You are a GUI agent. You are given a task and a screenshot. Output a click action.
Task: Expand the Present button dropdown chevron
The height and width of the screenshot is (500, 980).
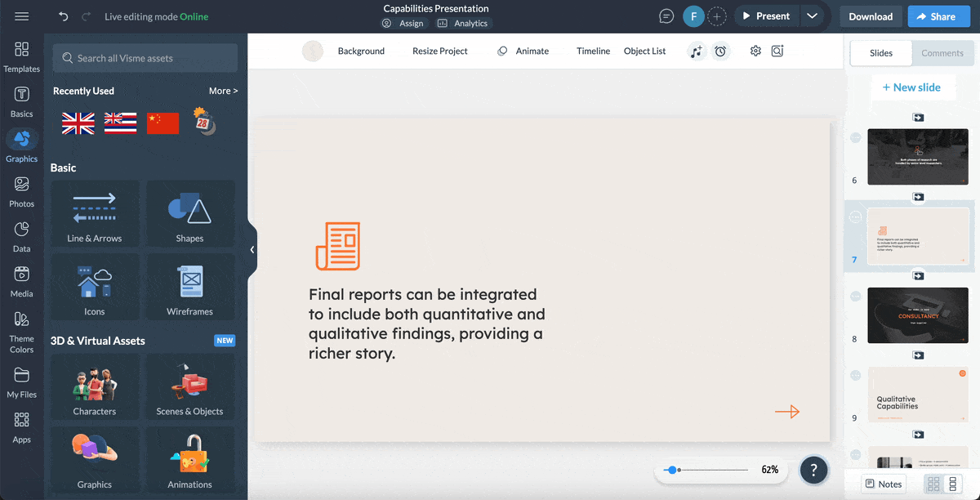(813, 16)
